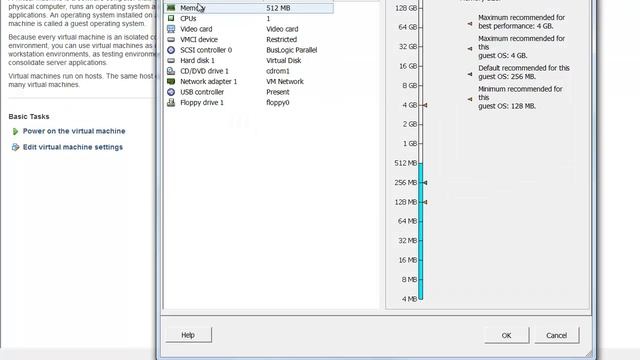Viewport: 640px width, 360px height.
Task: Select the Network adapter 1 row label
Action: tap(208, 82)
